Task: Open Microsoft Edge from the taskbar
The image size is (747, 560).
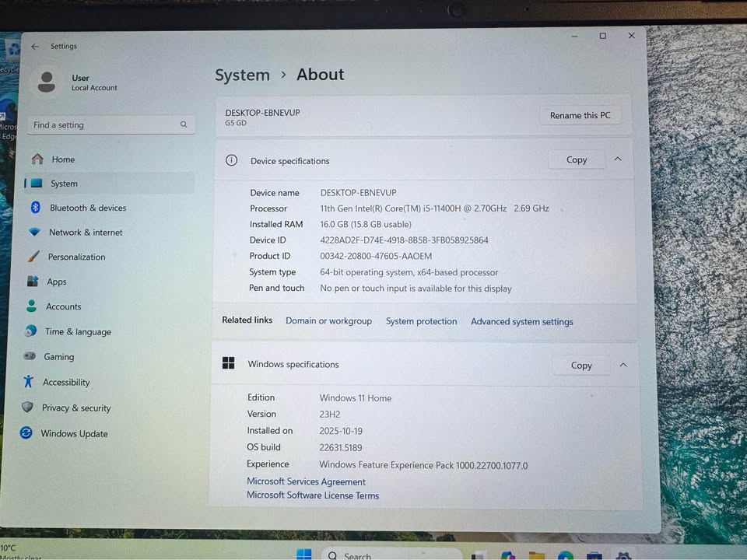Action: (x=566, y=555)
